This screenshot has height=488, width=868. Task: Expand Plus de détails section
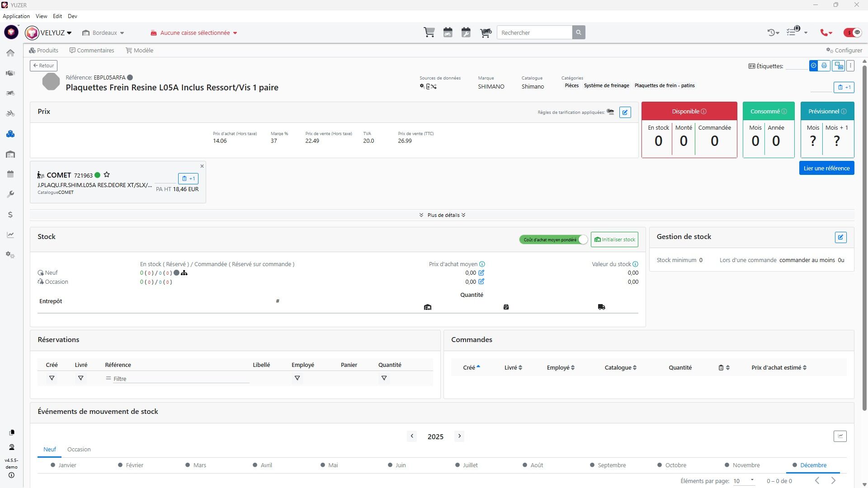click(x=442, y=215)
